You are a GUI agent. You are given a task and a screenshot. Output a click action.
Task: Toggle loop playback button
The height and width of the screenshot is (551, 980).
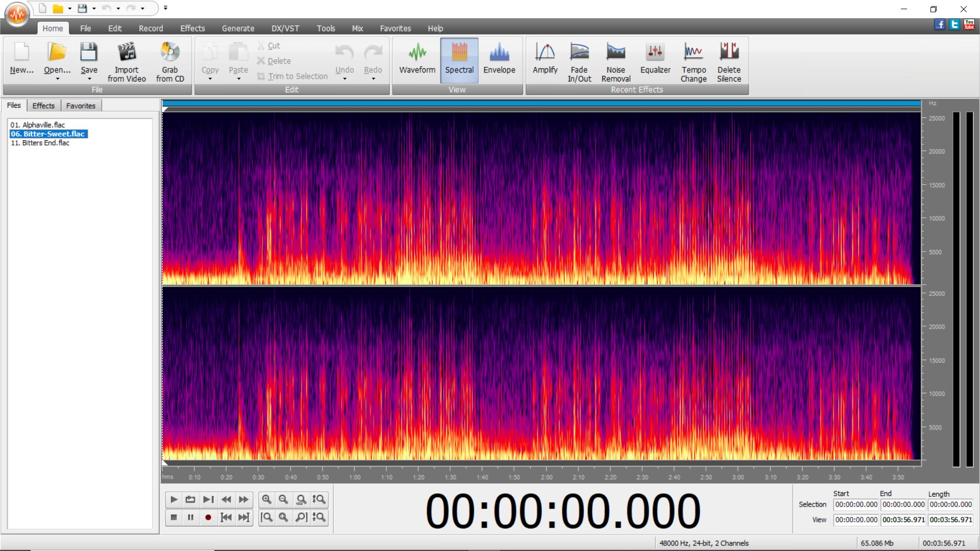(x=190, y=499)
